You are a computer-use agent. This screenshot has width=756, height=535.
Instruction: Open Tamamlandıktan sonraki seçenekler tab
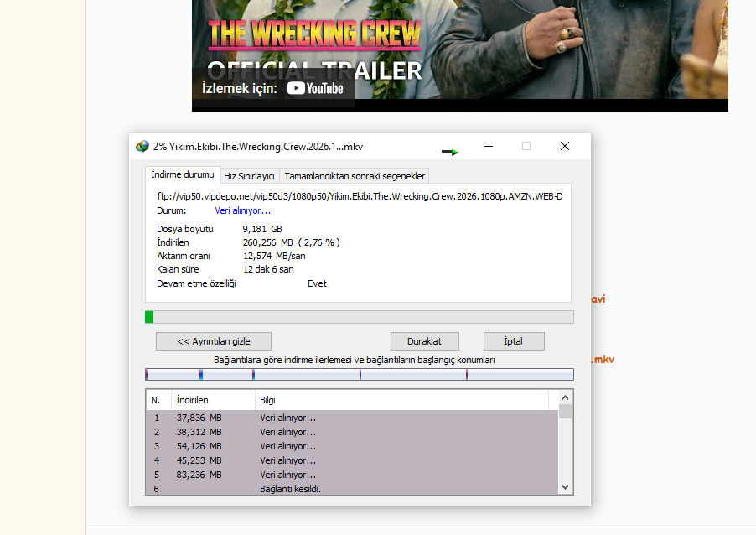pyautogui.click(x=355, y=176)
